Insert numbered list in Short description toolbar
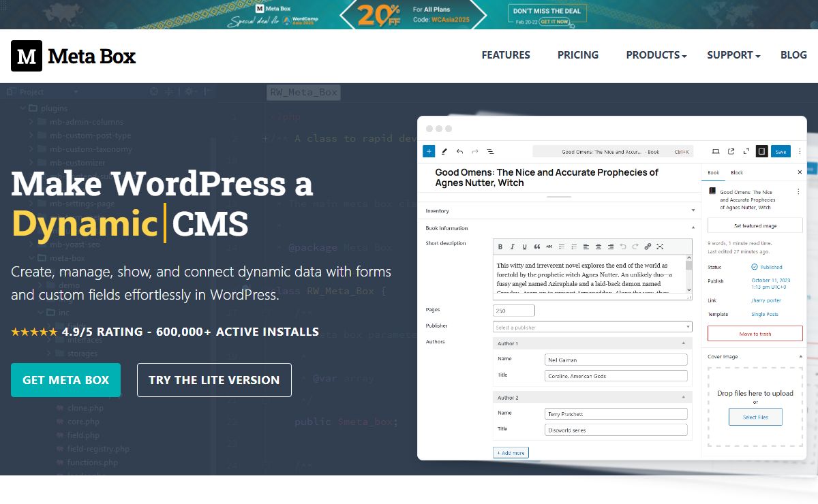Viewport: 818px width, 504px height. point(574,247)
